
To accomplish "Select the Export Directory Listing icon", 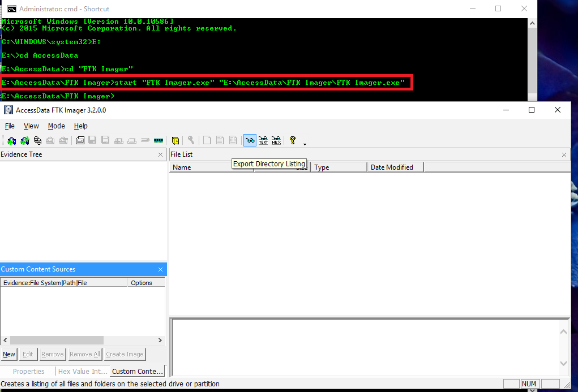I will click(x=233, y=140).
